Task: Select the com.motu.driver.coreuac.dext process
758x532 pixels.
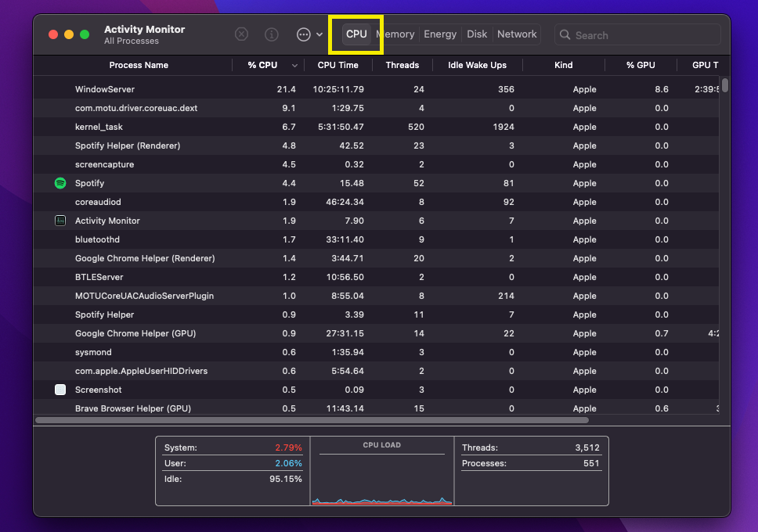Action: [x=376, y=108]
